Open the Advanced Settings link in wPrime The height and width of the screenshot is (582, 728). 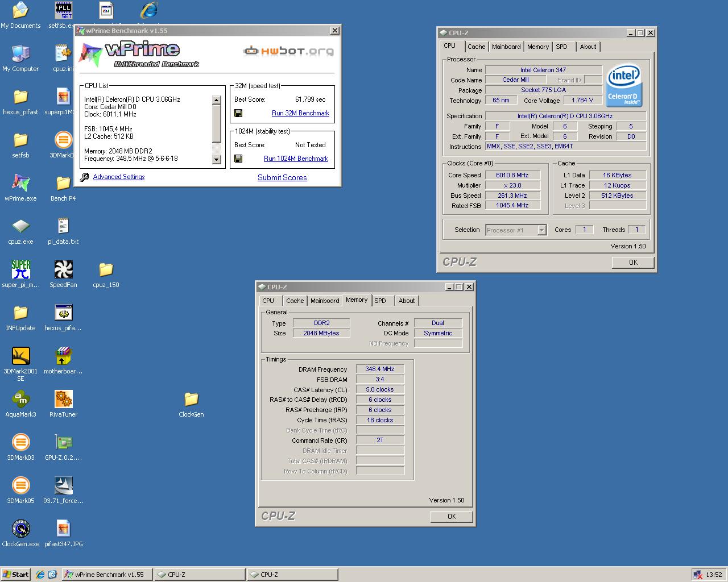coord(119,177)
